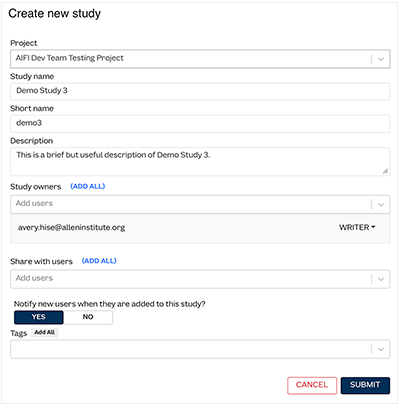Focus the Short name field containing demo3
Screen dimensions: 400x405
tap(200, 123)
